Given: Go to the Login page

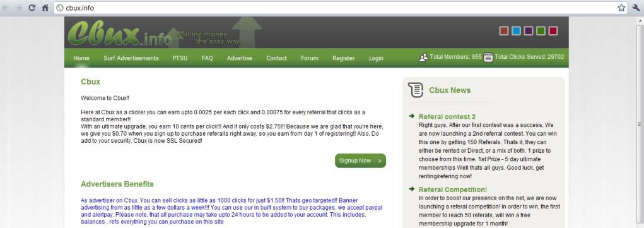Looking at the screenshot, I should click(376, 58).
